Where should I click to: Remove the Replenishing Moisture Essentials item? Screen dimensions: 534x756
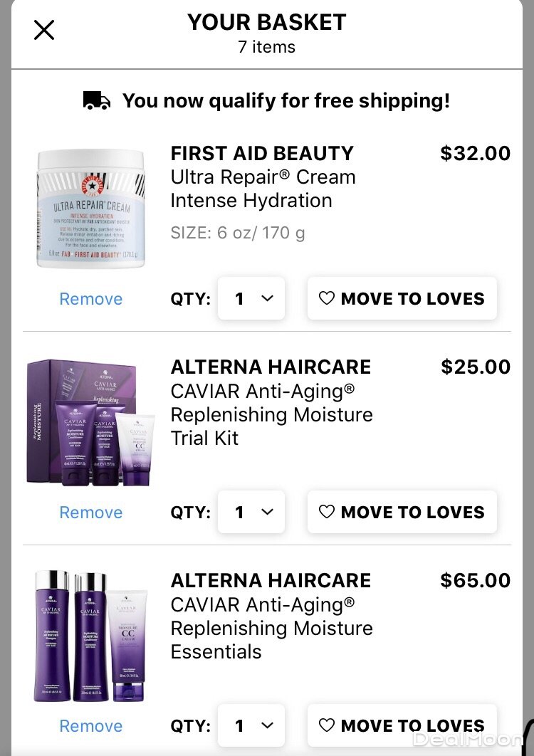pos(90,726)
